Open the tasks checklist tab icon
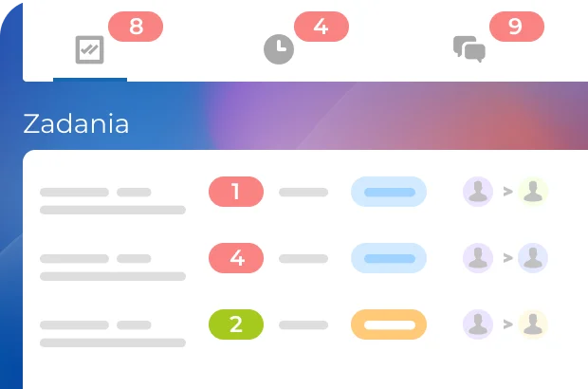 89,49
